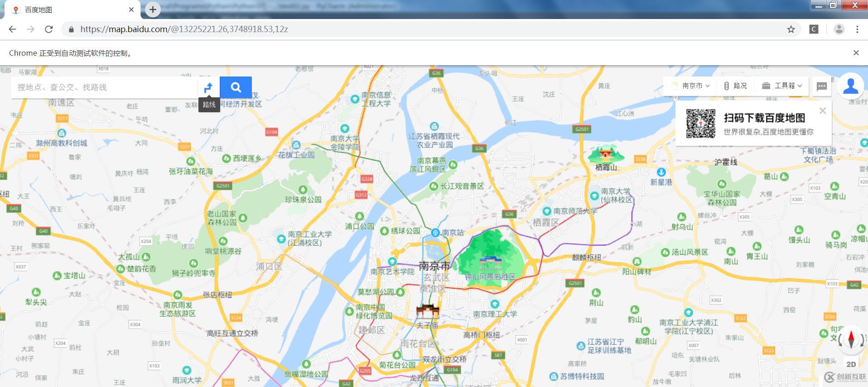Open the feedback message bubble icon
The image size is (868, 387).
822,86
